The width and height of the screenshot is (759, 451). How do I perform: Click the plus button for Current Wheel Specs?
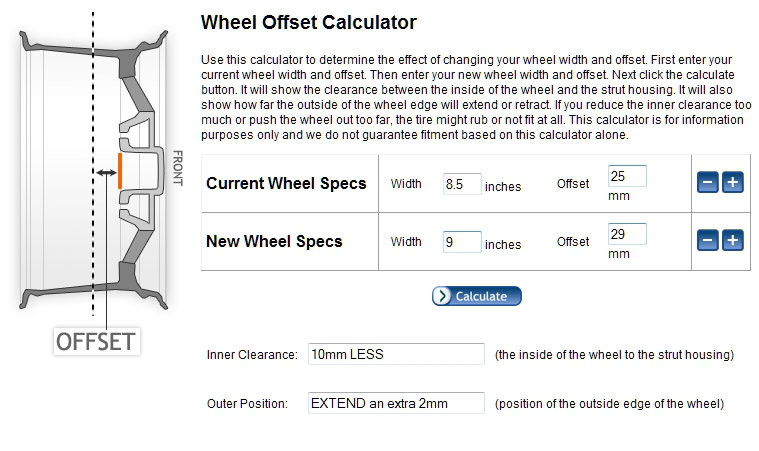732,183
